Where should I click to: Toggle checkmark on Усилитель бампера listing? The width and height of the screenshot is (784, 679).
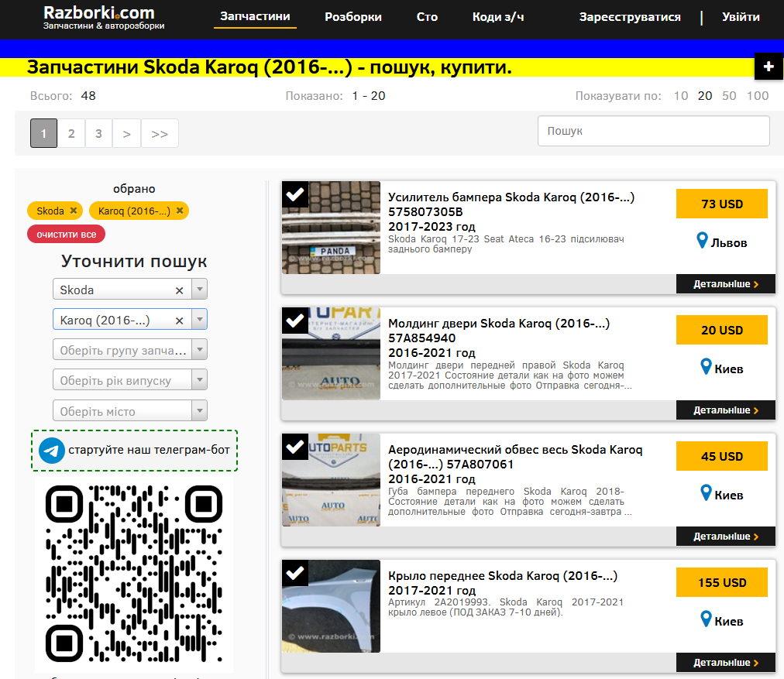coord(295,194)
